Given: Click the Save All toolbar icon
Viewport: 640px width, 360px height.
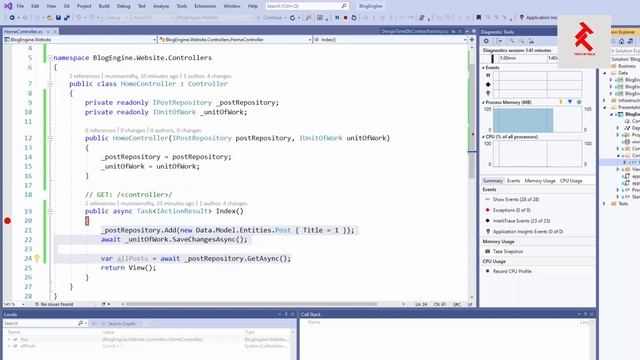Looking at the screenshot, I should pyautogui.click(x=67, y=18).
